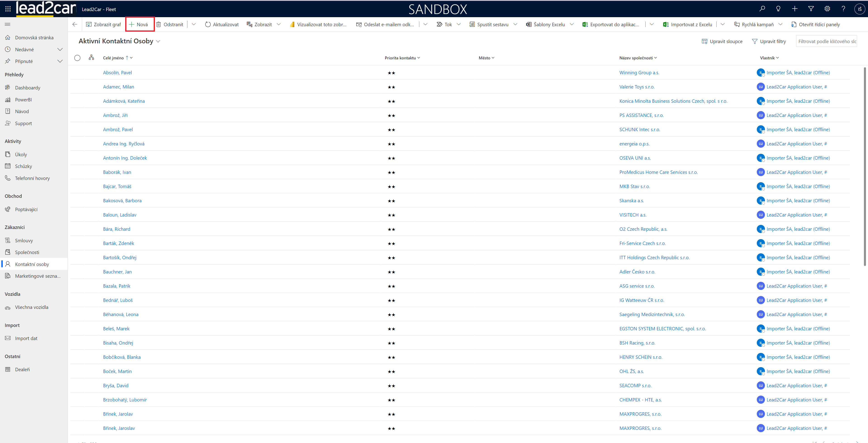Expand the Nedávné section chevron

pyautogui.click(x=60, y=49)
